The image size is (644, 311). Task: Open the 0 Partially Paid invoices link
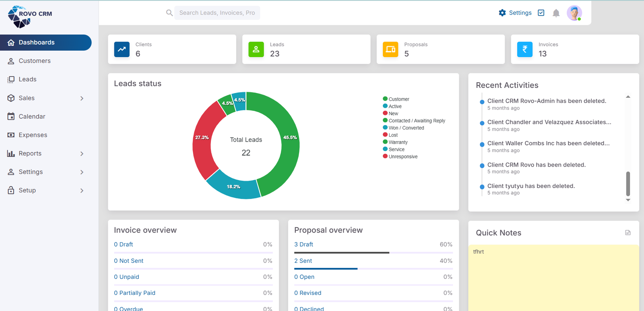click(x=134, y=293)
